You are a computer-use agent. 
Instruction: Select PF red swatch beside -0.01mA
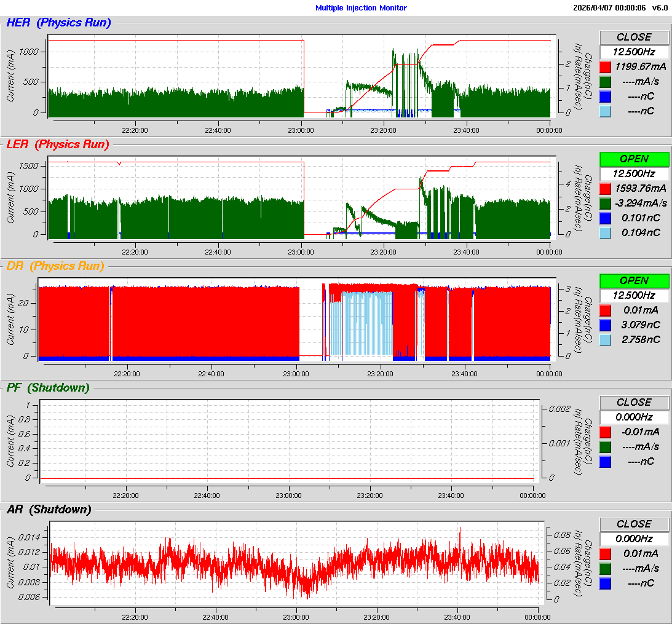point(605,432)
